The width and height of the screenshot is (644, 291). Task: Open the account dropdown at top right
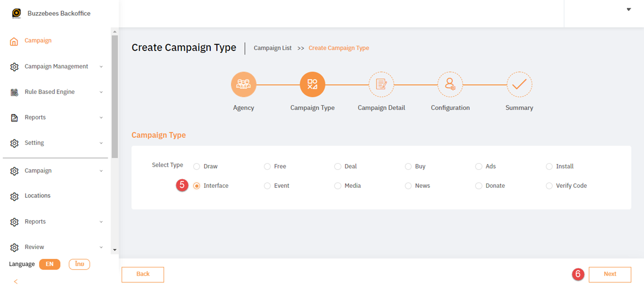pos(629,9)
